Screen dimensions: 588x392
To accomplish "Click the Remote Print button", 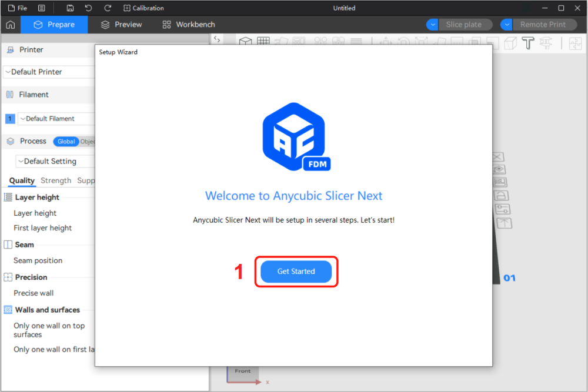I will 544,25.
